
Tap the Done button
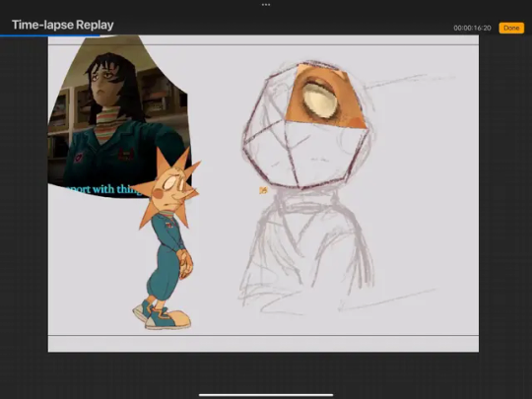pyautogui.click(x=511, y=28)
